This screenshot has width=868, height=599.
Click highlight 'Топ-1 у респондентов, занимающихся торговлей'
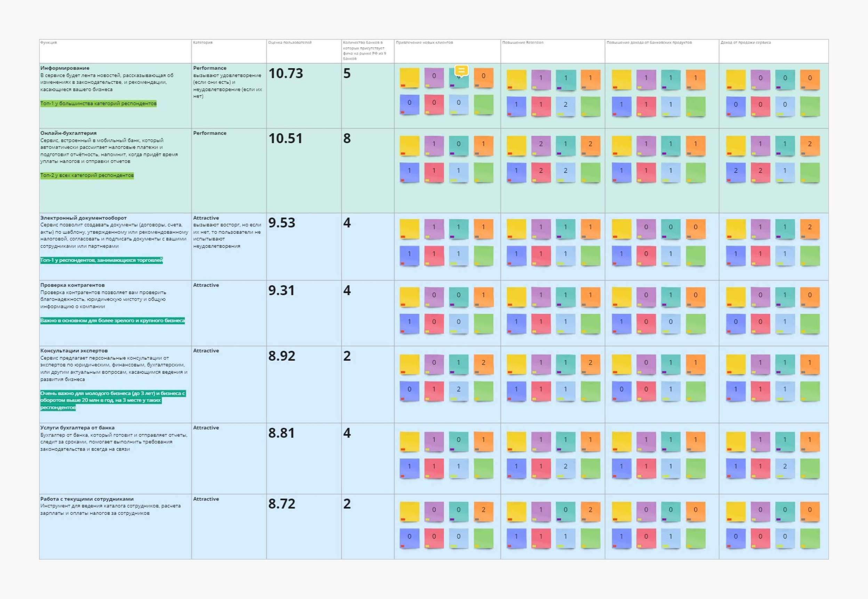(x=102, y=260)
